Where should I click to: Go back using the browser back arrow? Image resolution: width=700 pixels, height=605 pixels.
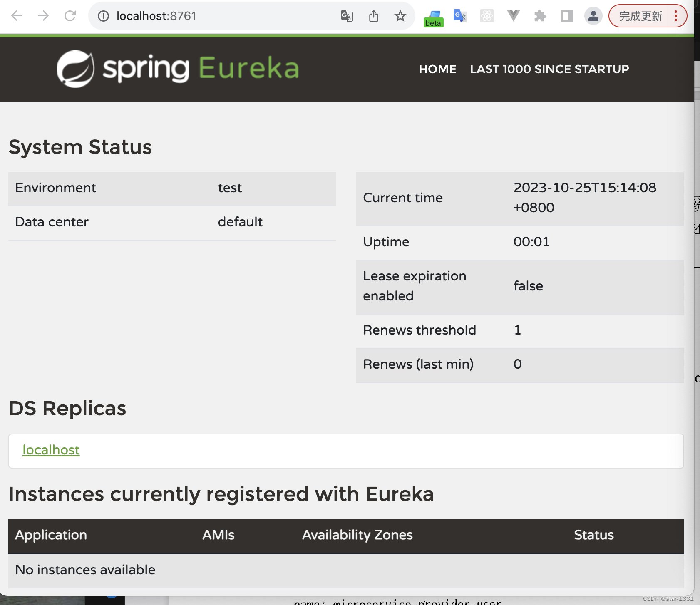(x=17, y=16)
